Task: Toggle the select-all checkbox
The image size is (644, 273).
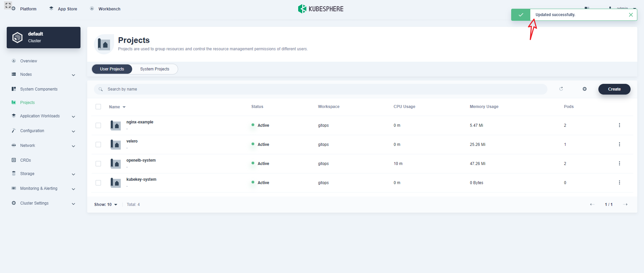Action: click(x=98, y=107)
